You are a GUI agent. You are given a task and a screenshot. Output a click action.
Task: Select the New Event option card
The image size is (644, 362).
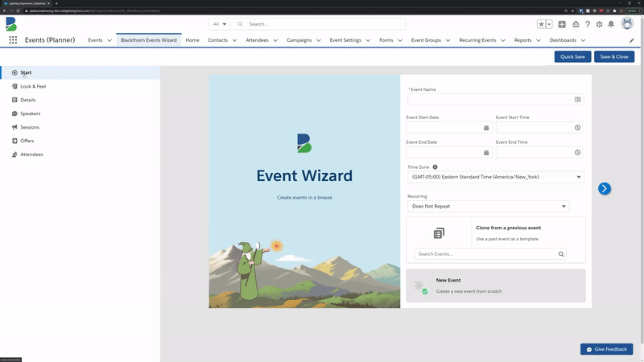click(x=496, y=286)
